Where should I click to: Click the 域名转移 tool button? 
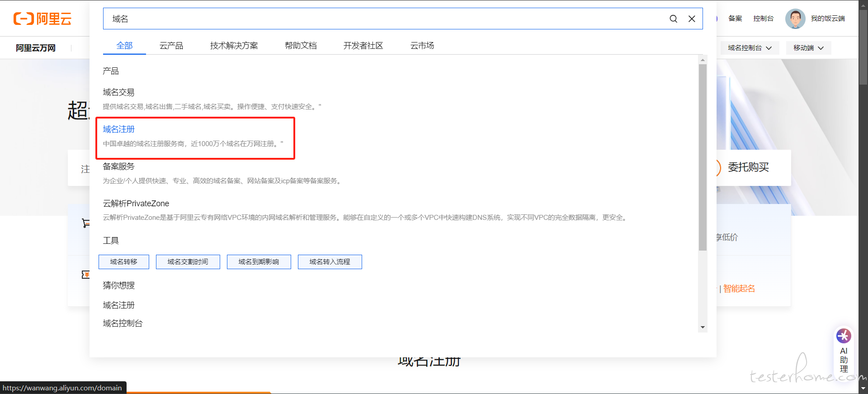[124, 262]
